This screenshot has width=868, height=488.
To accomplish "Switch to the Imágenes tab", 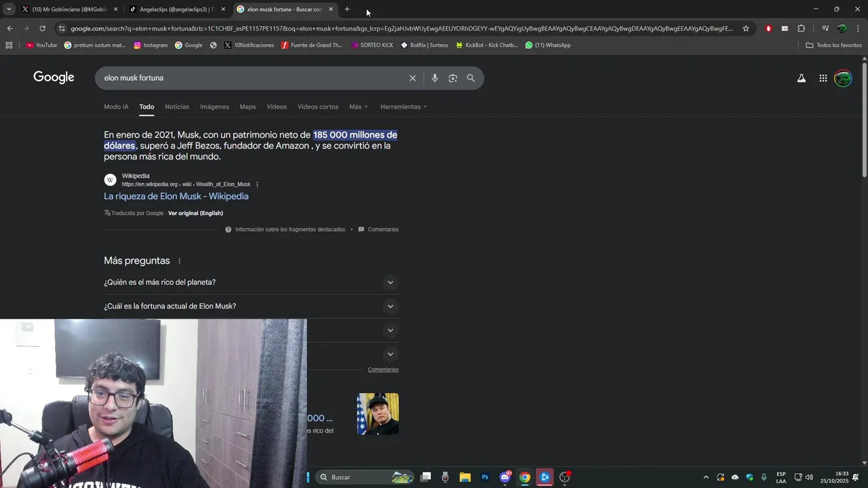I will tap(214, 107).
